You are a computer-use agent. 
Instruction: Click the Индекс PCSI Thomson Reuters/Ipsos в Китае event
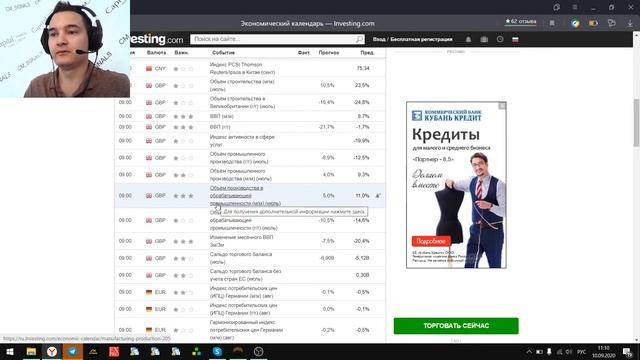(242, 68)
